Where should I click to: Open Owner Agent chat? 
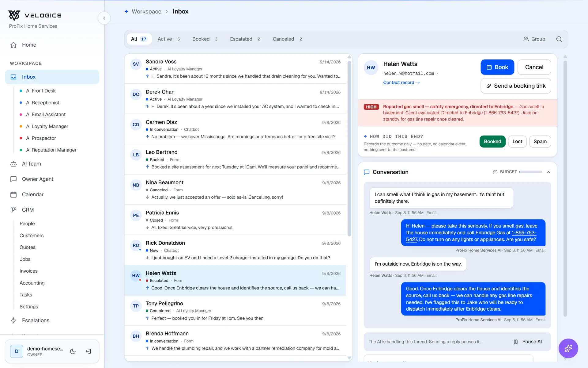coord(52,179)
